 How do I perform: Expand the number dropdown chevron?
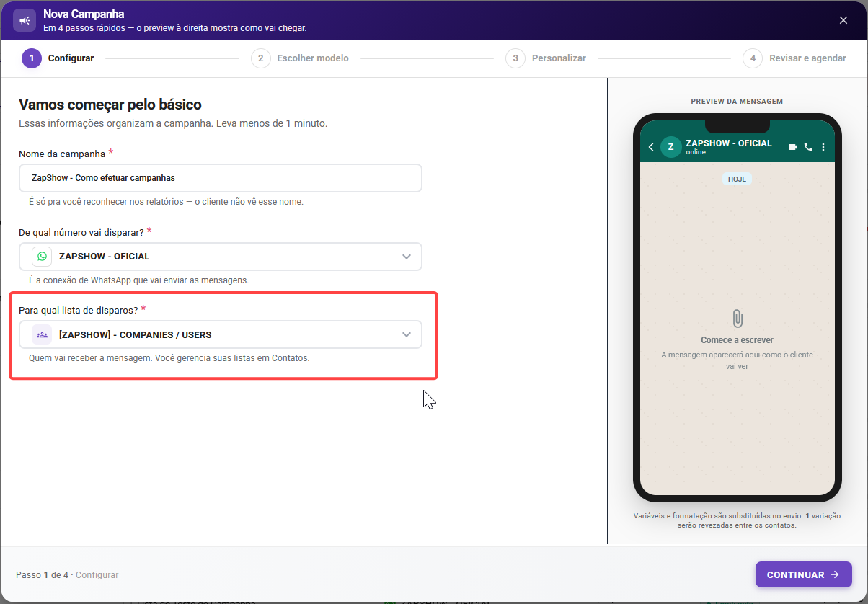[407, 257]
